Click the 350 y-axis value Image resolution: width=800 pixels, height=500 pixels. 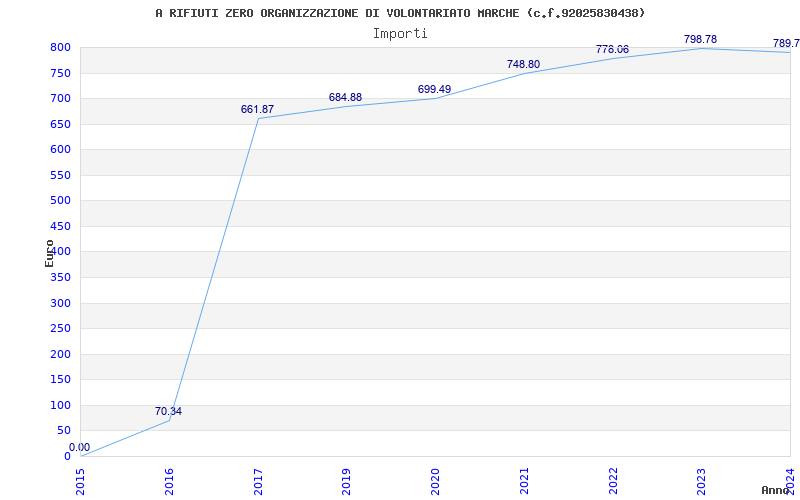coord(60,278)
